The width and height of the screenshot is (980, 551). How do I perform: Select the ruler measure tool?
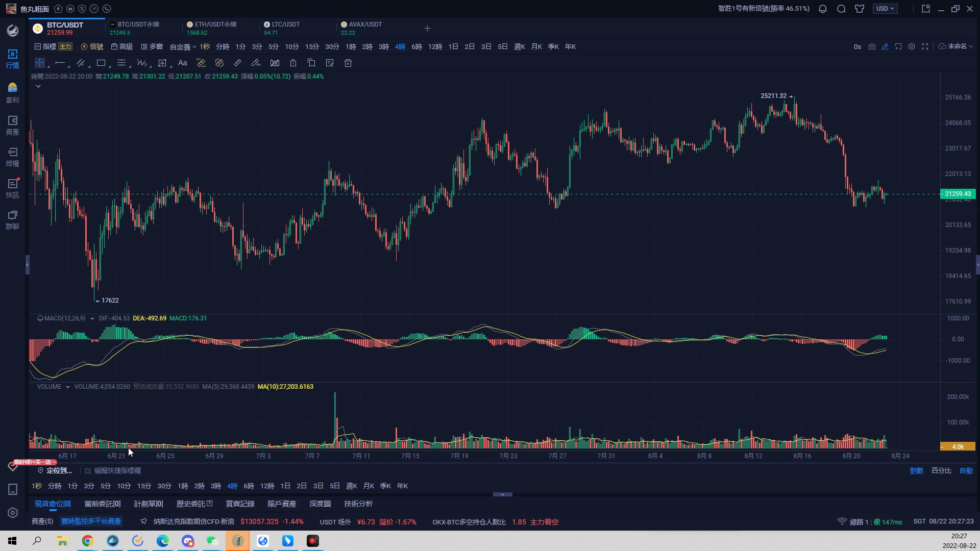(x=237, y=63)
